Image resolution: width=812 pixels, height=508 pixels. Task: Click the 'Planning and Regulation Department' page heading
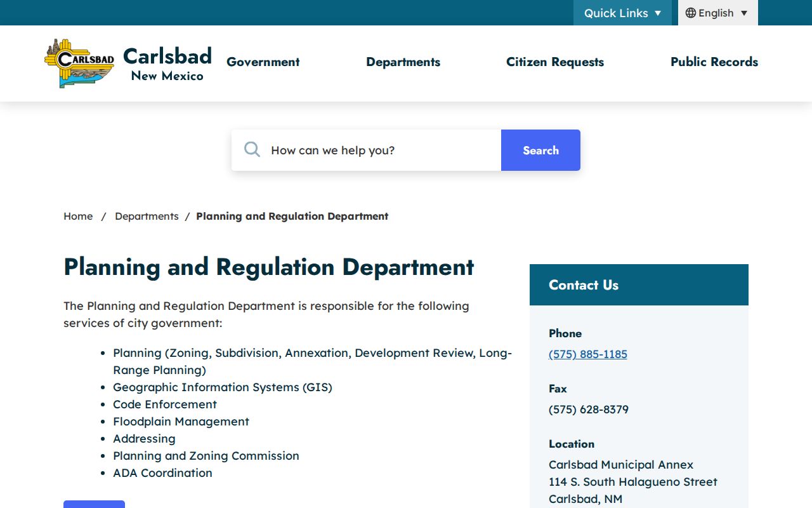[x=269, y=267]
